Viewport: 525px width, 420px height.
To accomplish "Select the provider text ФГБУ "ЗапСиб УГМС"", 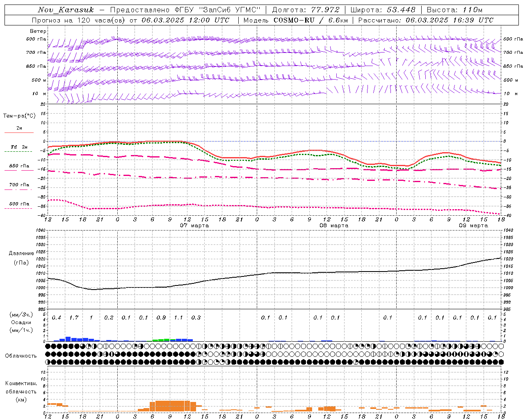I will click(217, 10).
